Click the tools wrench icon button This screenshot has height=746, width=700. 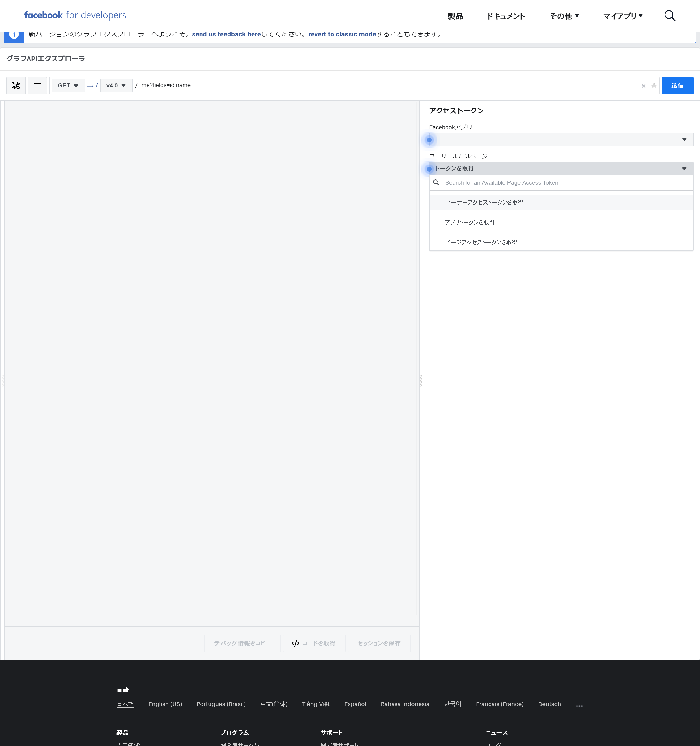point(16,86)
